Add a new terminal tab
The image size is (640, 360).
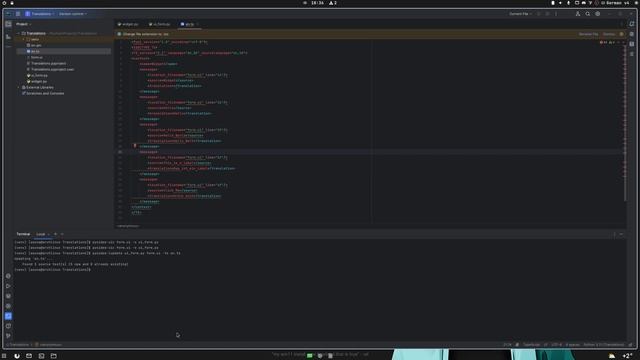point(56,234)
